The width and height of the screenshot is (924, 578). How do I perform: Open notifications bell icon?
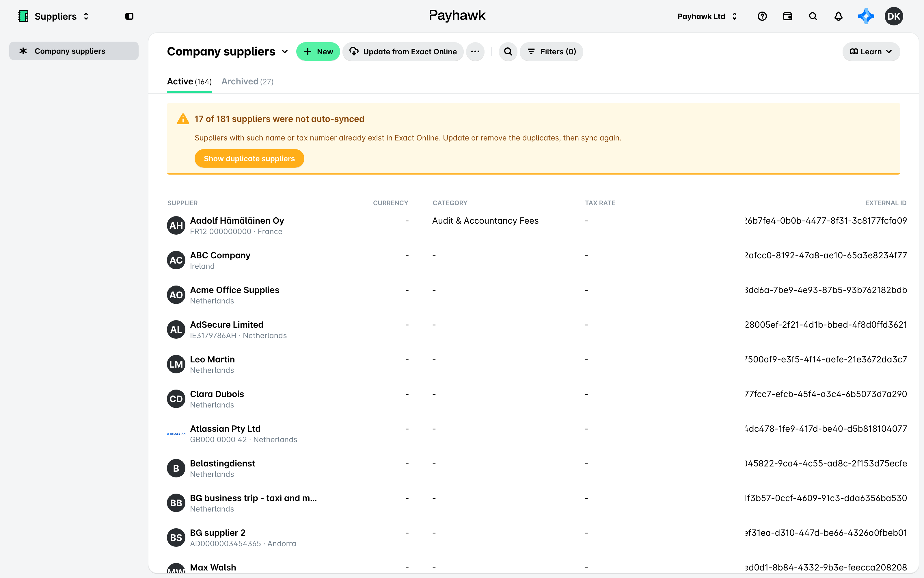tap(838, 16)
